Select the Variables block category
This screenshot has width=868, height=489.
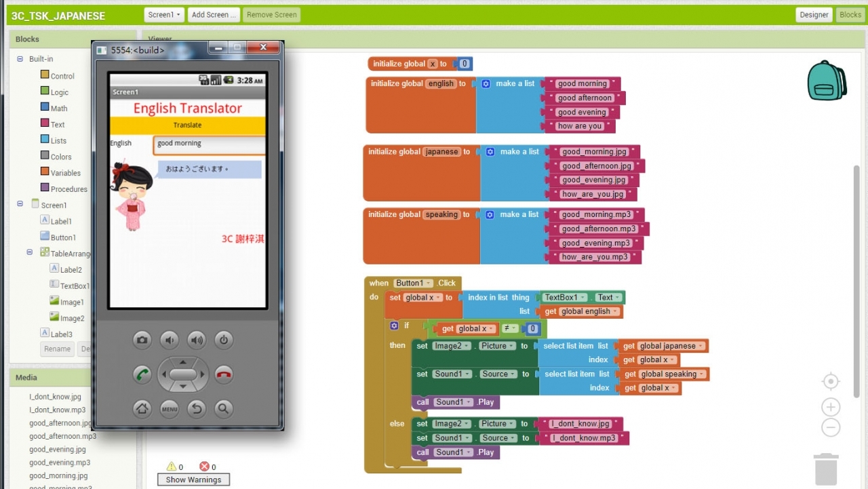pyautogui.click(x=65, y=173)
